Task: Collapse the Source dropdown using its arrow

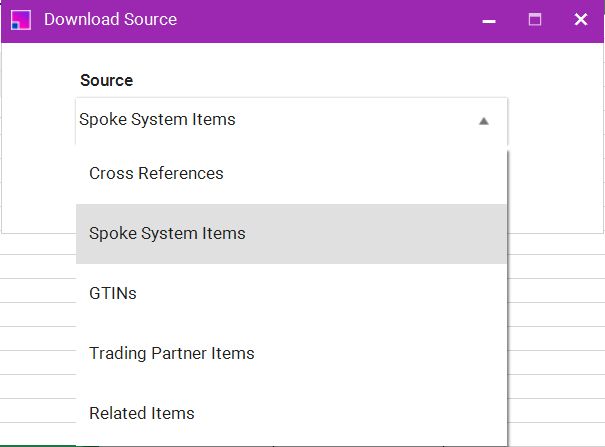Action: (x=484, y=121)
